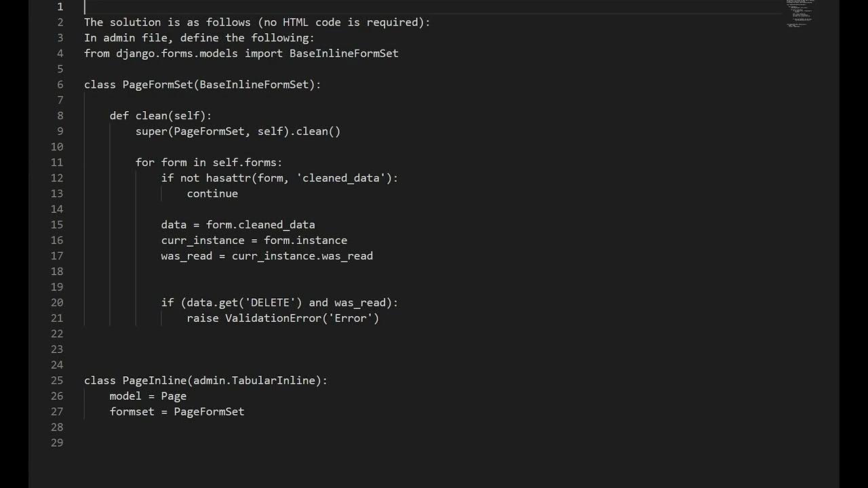
Task: Place cursor on 'class PageFormSet' definition line
Action: pos(203,85)
